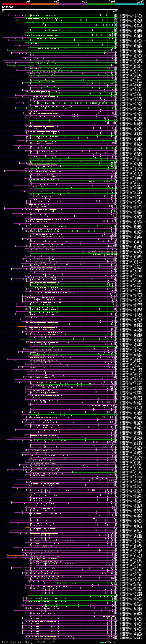Select UniRef100_Q3HTK6 label
146x644 pixels.
(x=131, y=47)
